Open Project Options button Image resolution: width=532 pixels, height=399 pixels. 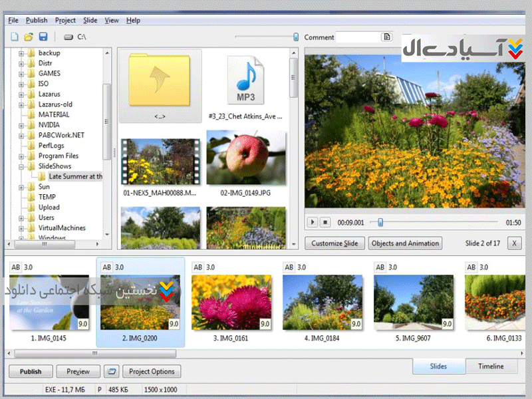[152, 372]
